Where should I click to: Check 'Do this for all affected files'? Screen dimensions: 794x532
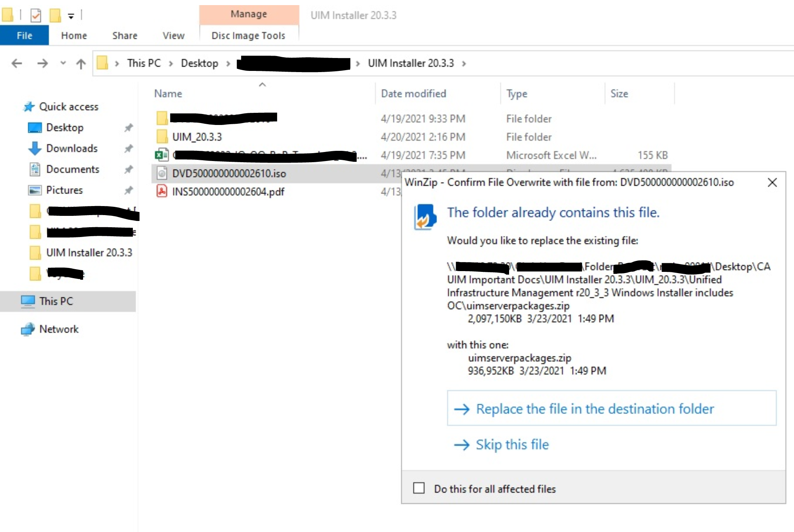tap(419, 488)
